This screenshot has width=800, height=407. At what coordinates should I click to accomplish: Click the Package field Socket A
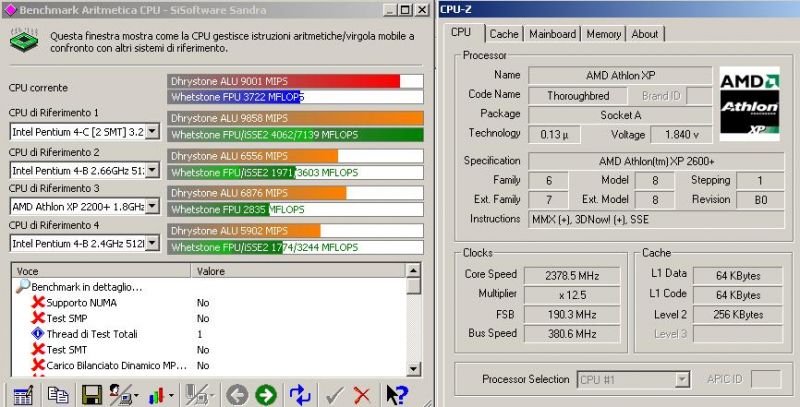click(620, 115)
